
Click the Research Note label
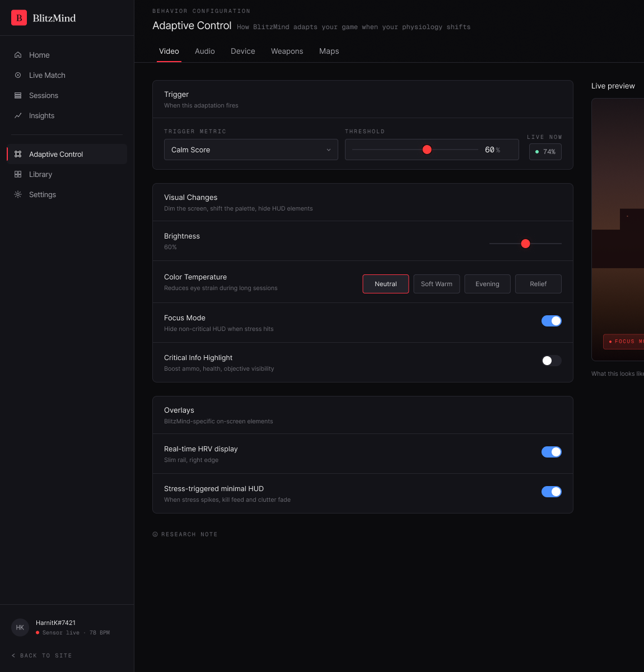189,534
